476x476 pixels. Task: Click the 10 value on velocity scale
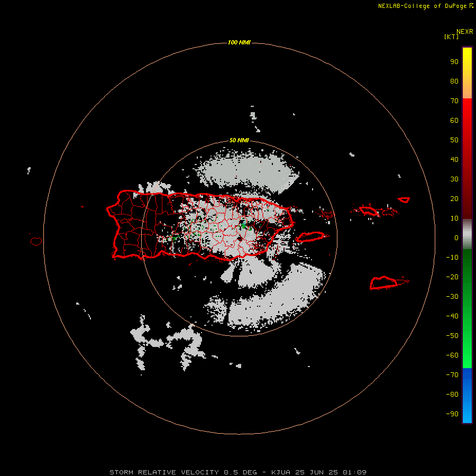click(454, 218)
